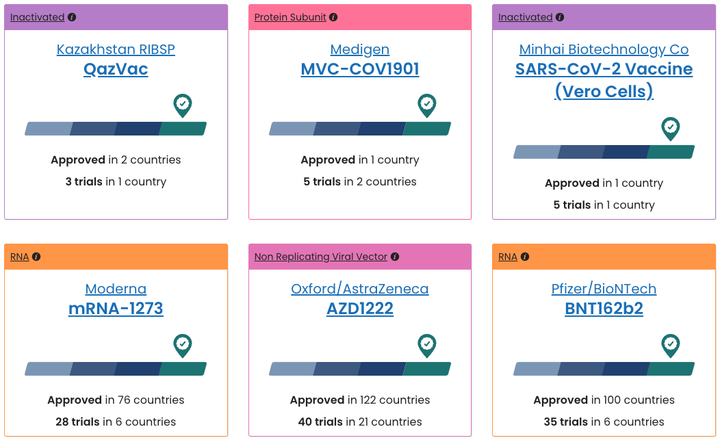Click "Approved in 122 countries" text
Screen dimensions: 720x440
click(x=360, y=400)
